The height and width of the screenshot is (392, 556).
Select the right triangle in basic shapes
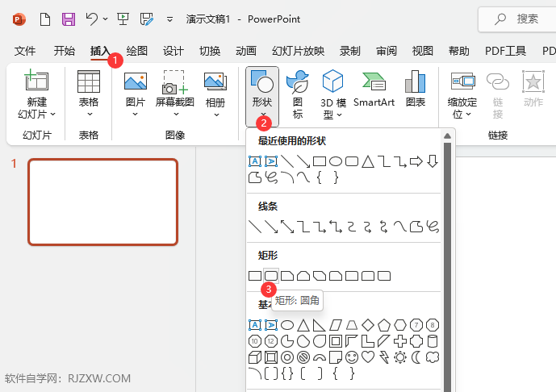click(319, 325)
